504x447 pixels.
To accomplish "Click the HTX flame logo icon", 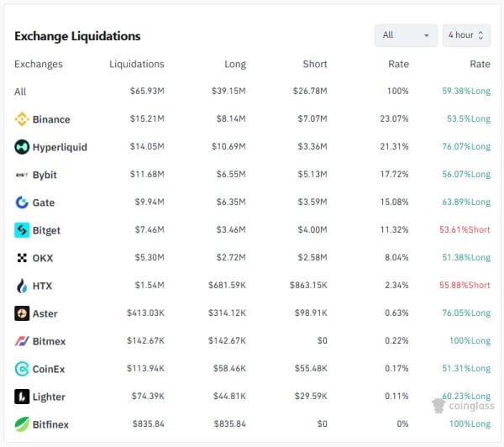I will click(x=22, y=286).
